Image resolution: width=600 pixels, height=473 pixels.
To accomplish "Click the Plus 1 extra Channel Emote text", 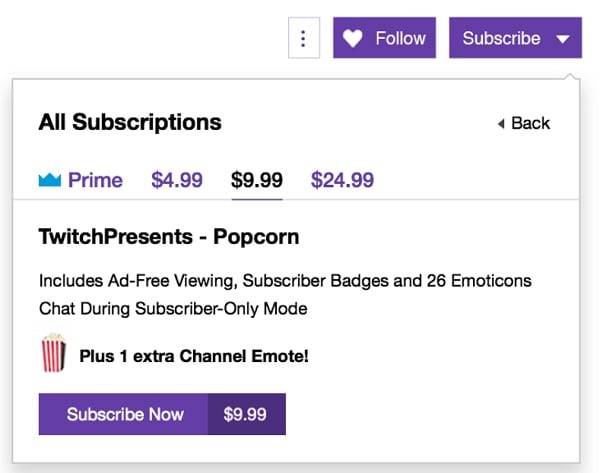I will pos(194,355).
